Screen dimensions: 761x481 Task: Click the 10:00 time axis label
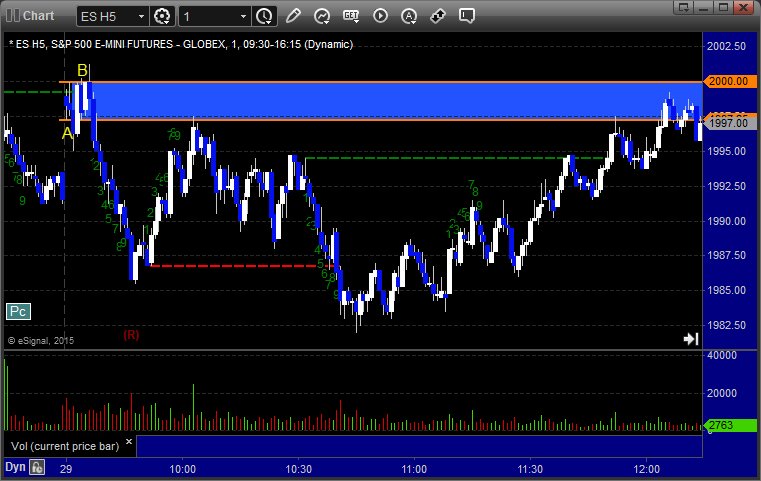coord(182,469)
